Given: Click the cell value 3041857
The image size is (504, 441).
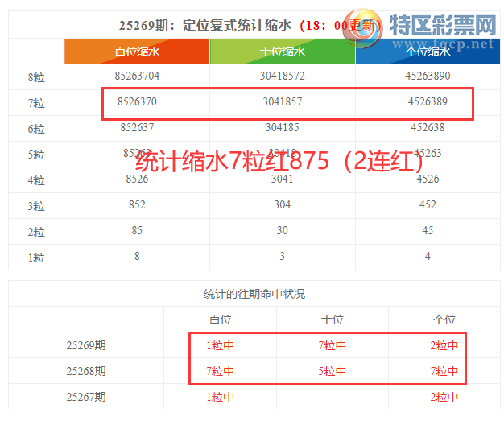Looking at the screenshot, I should tap(283, 101).
